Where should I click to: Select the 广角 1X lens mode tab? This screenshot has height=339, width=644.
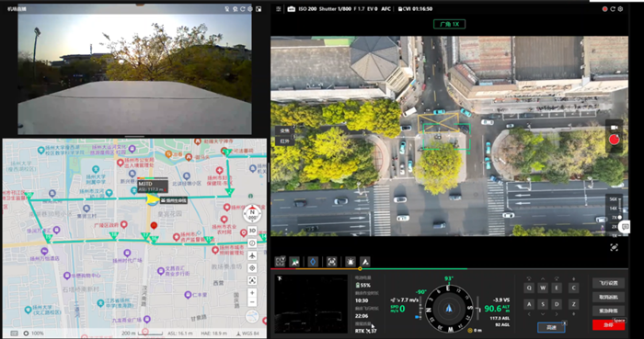[449, 24]
